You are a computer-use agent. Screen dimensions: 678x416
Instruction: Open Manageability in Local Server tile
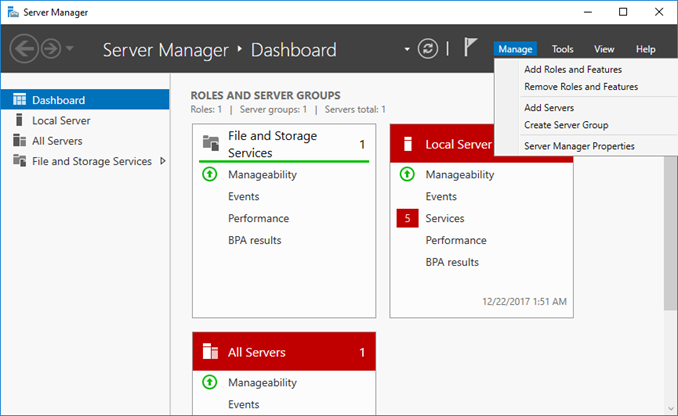pos(460,175)
